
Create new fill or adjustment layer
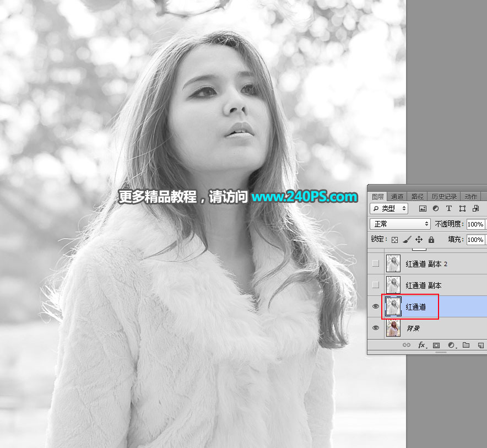coord(452,345)
